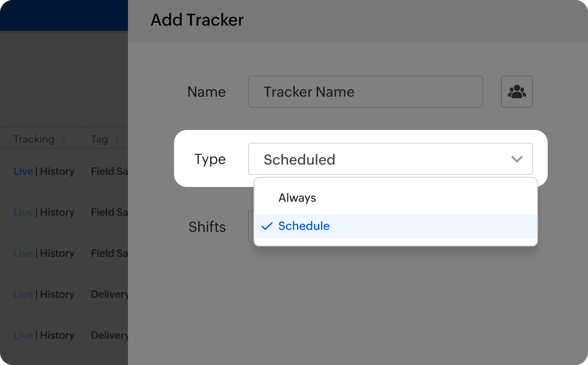The width and height of the screenshot is (588, 365).
Task: Open History in the third table row
Action: [57, 253]
